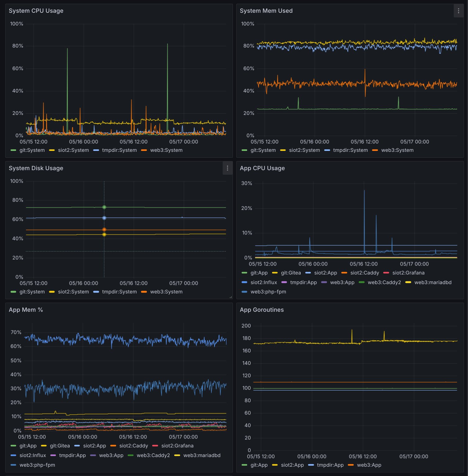
Task: Toggle siot2:Caddy series in App CPU Usage legend
Action: pyautogui.click(x=365, y=273)
